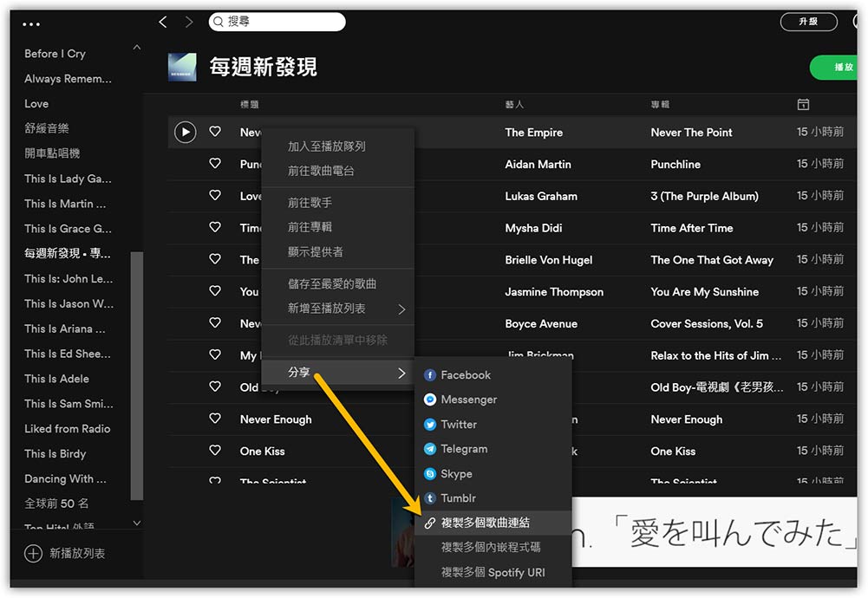868x598 pixels.
Task: Open the Love playlist in sidebar
Action: coord(36,103)
